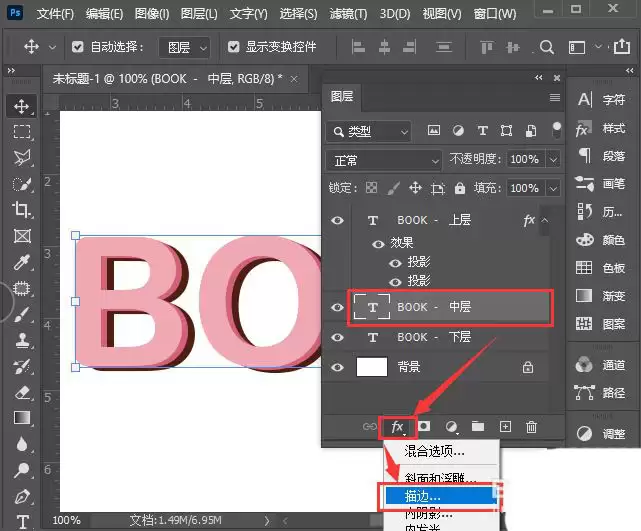
Task: Select the Horizontal Type tool
Action: [22, 522]
